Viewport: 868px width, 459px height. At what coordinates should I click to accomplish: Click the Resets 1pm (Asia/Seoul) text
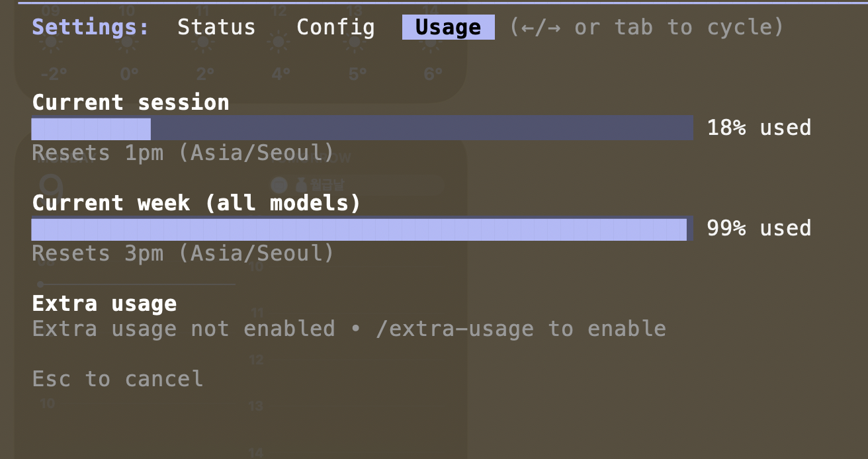click(183, 153)
